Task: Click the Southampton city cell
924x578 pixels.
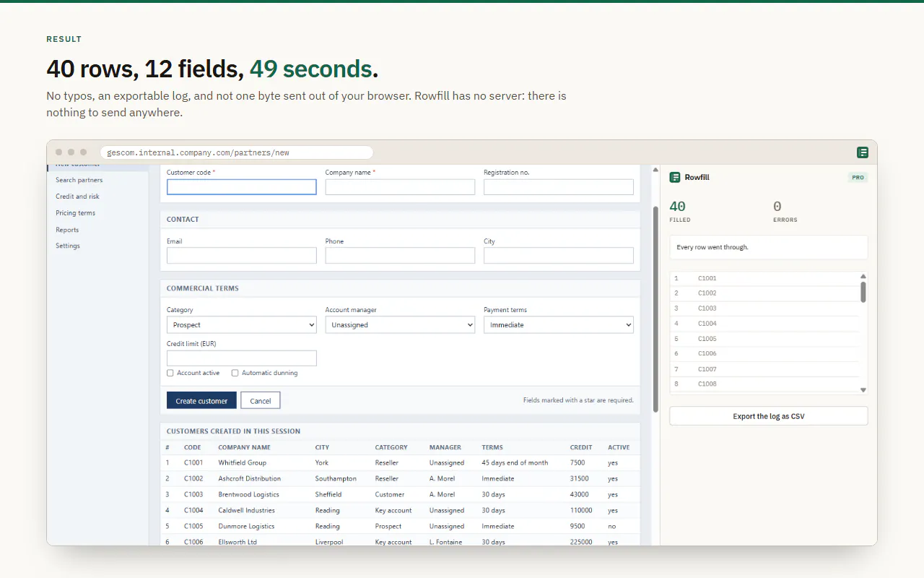Action: pos(336,478)
